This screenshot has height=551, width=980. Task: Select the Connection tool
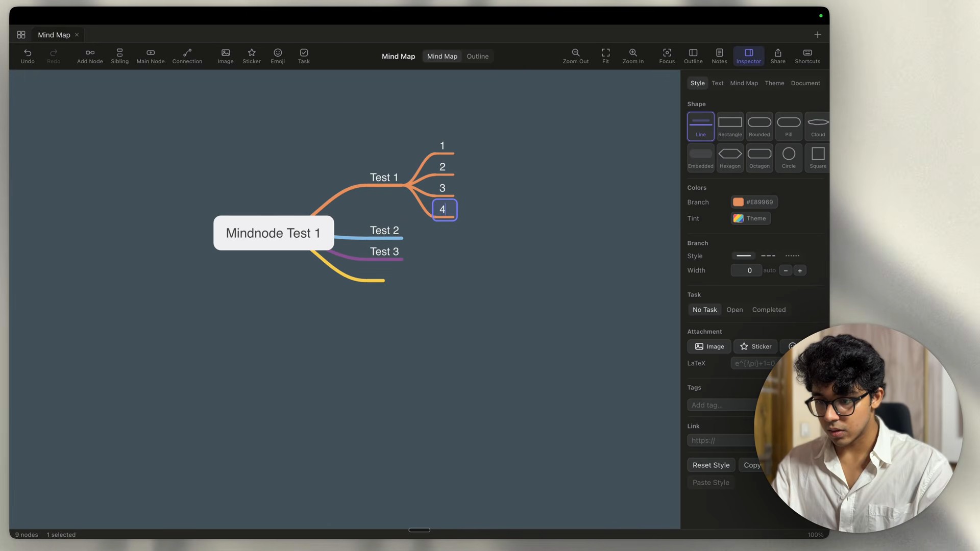pyautogui.click(x=187, y=56)
